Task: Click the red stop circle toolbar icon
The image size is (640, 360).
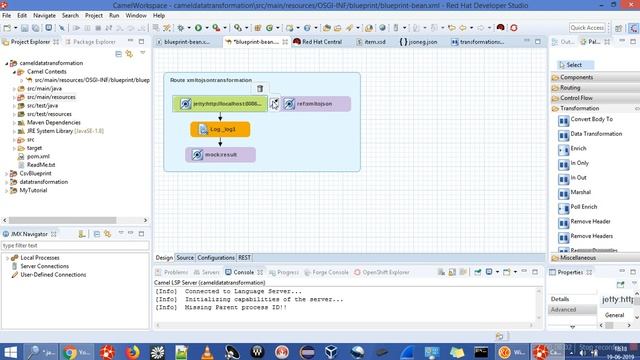Action: pos(514,28)
